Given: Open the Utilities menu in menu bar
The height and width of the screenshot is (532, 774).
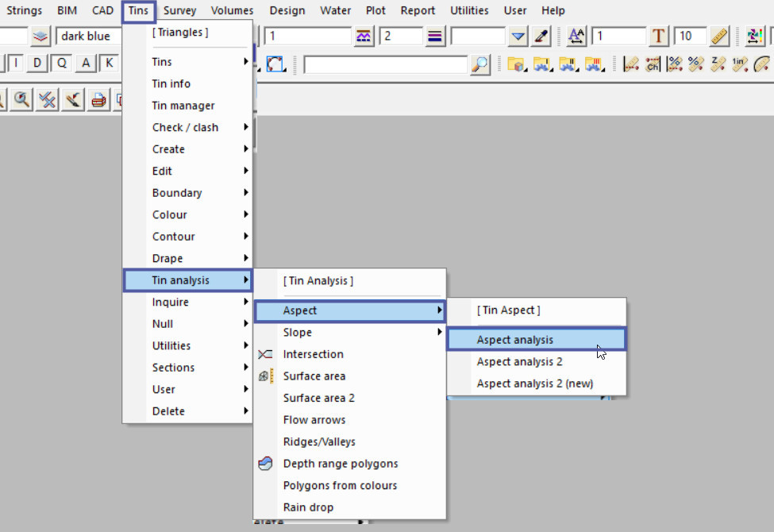Looking at the screenshot, I should pyautogui.click(x=469, y=10).
